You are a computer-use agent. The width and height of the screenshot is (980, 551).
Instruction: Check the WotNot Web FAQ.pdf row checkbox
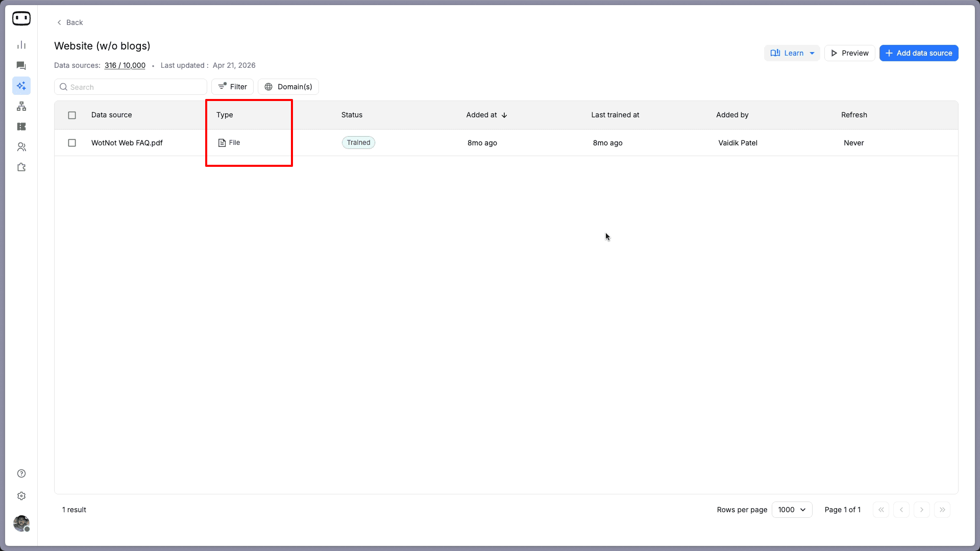[72, 143]
